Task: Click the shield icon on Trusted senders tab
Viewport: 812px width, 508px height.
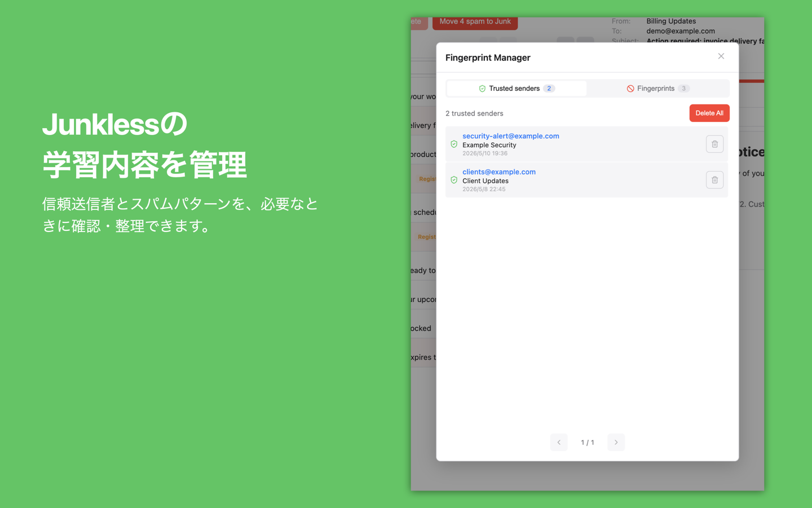Action: pyautogui.click(x=482, y=89)
